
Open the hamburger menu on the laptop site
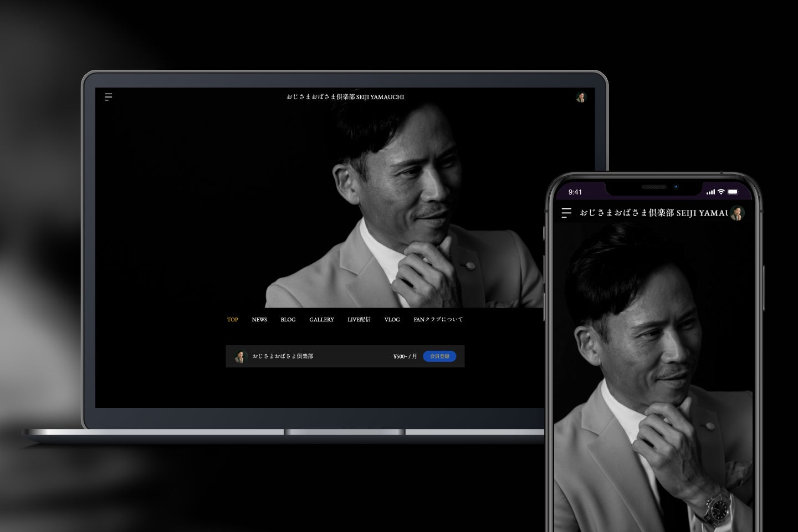[109, 97]
